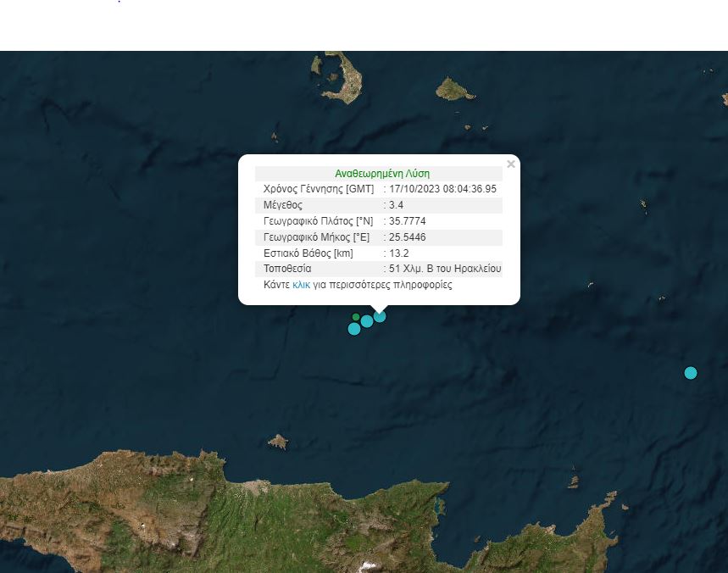This screenshot has width=728, height=573.
Task: Select the middle cyan marker in the cluster
Action: (x=367, y=321)
